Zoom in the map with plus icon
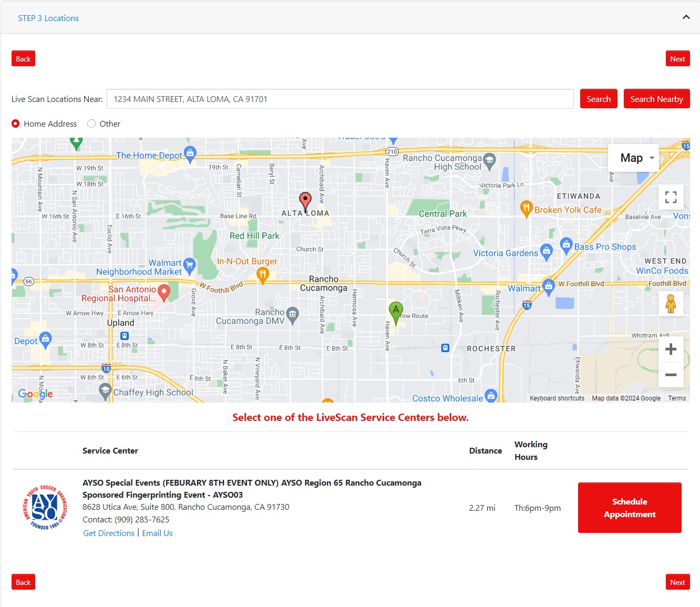This screenshot has width=700, height=607. coord(671,349)
